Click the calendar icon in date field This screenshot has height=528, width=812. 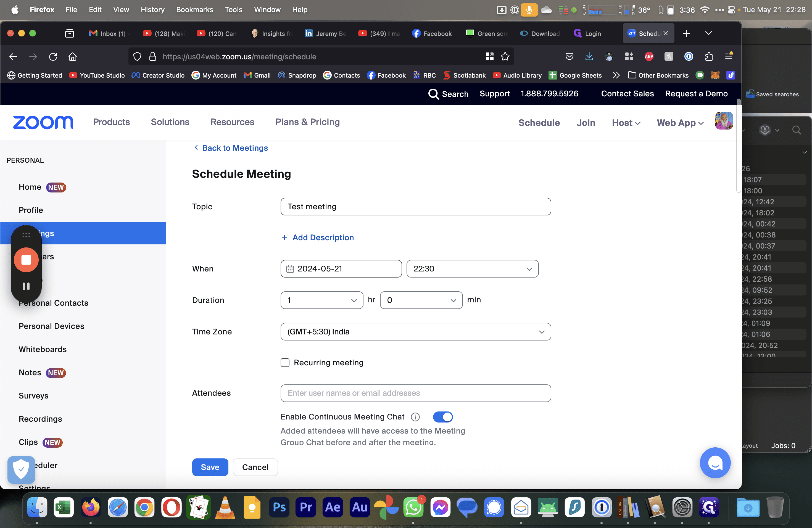click(x=290, y=269)
